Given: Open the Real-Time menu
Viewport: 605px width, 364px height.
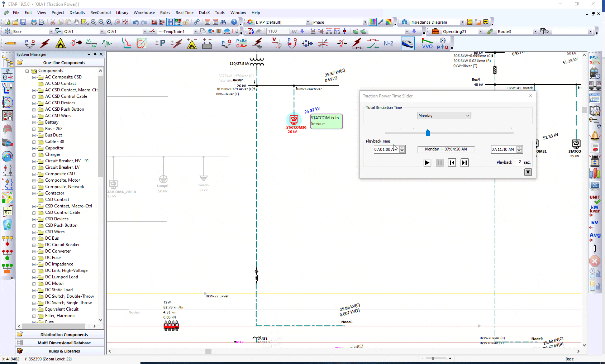Looking at the screenshot, I should [x=184, y=13].
